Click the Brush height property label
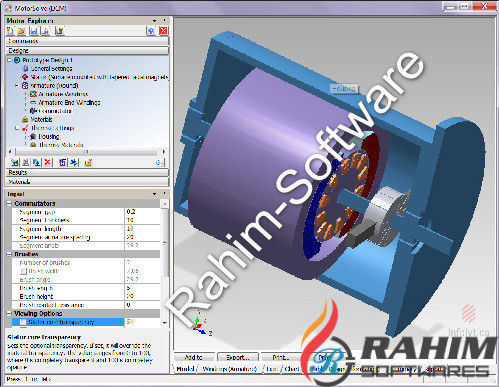 point(36,296)
